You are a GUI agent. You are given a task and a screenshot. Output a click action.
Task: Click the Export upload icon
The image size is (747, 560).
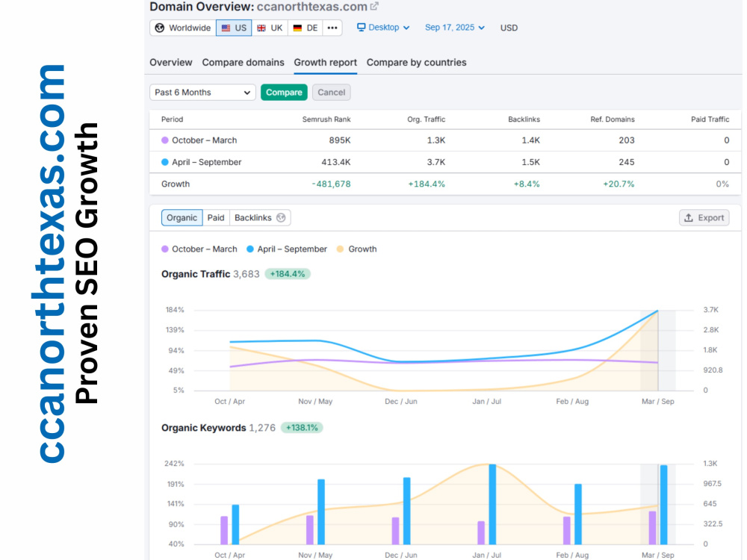[x=689, y=217]
